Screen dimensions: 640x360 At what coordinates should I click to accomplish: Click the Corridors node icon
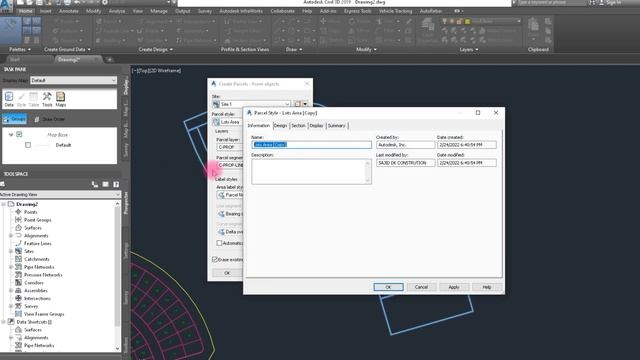(x=18, y=282)
